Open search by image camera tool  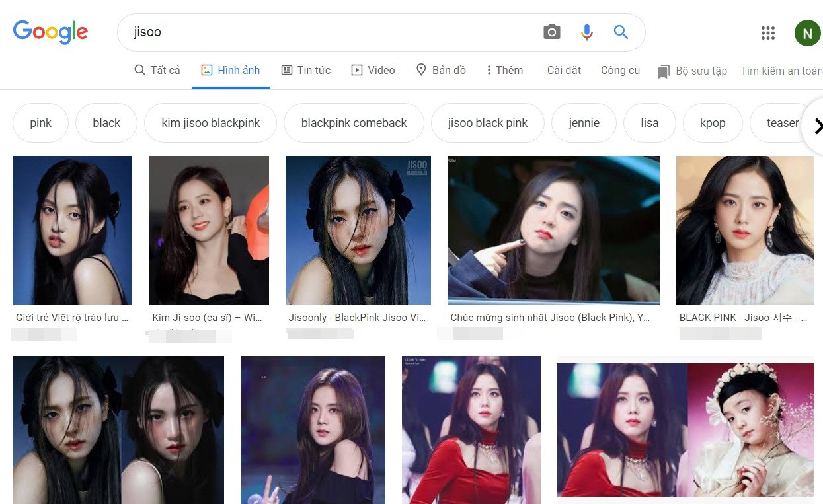(551, 32)
